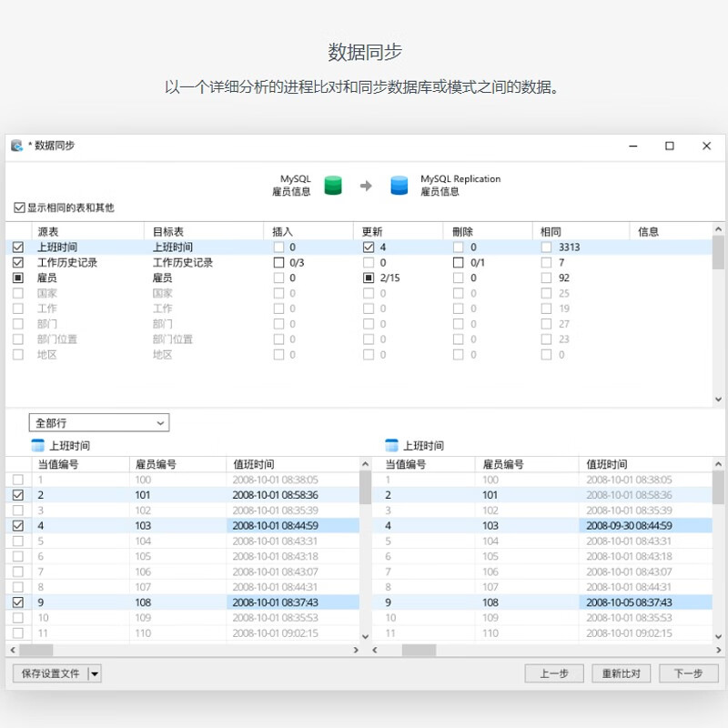Screen dimensions: 728x728
Task: Check the checkbox for row 当值编号 5
Action: [18, 541]
